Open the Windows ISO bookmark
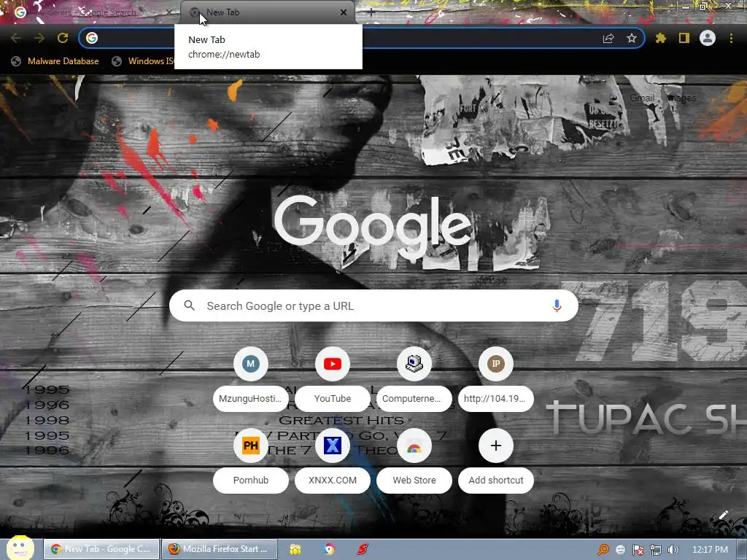 pos(143,61)
